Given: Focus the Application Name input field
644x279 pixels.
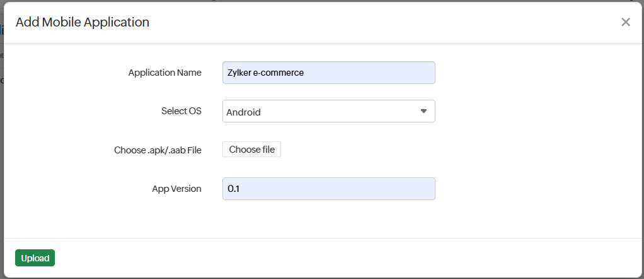Looking at the screenshot, I should point(328,73).
